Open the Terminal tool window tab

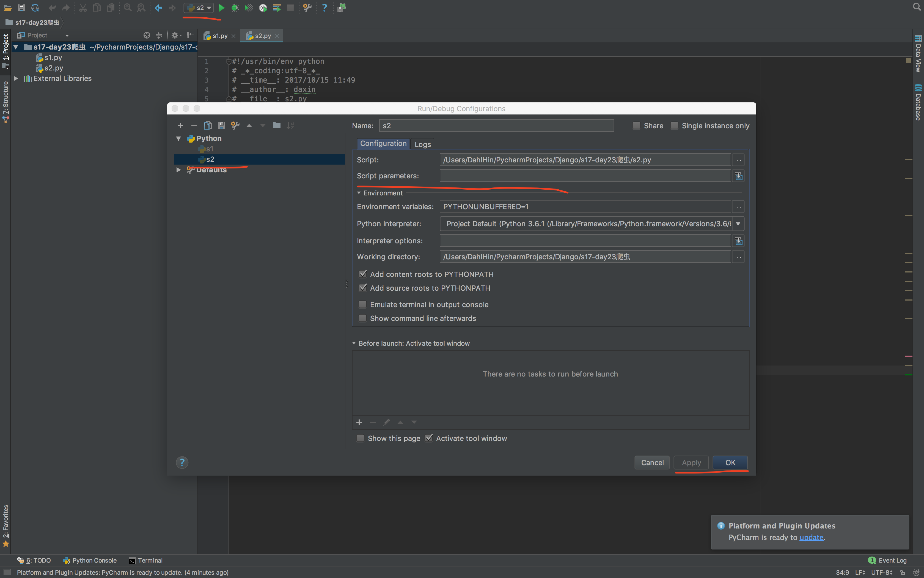[x=146, y=560]
